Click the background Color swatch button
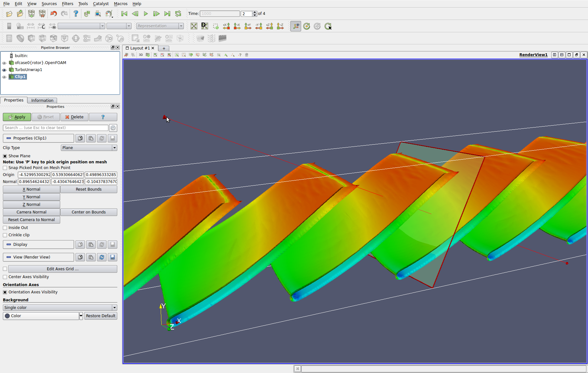Screen dimensions: 588x373 (x=41, y=316)
